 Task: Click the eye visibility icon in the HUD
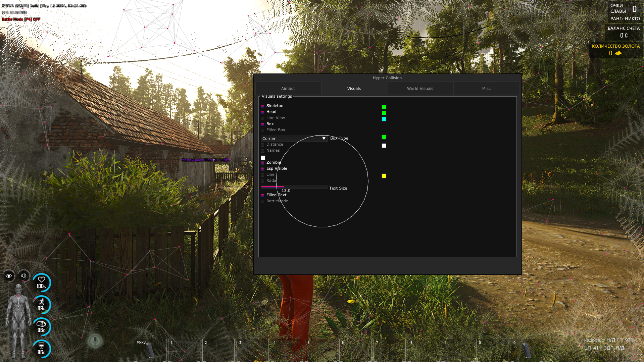[9, 276]
